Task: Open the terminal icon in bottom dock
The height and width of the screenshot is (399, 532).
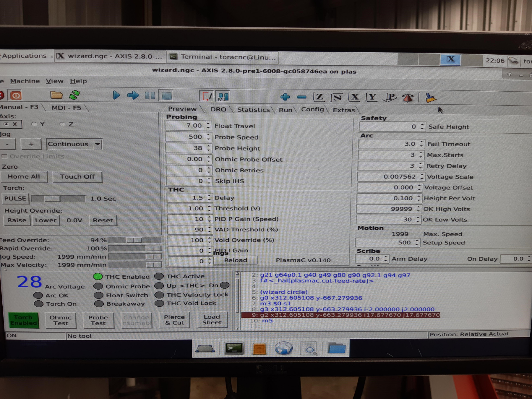Action: 234,349
